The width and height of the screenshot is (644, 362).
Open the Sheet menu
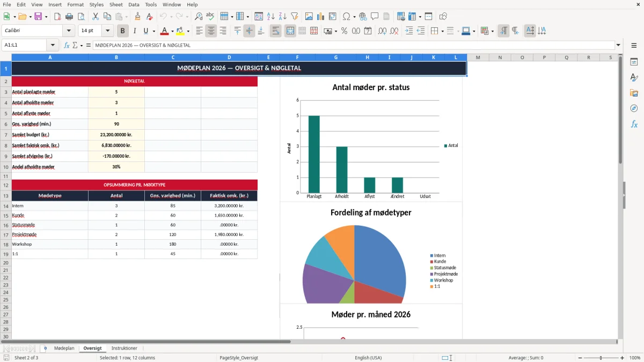(116, 4)
